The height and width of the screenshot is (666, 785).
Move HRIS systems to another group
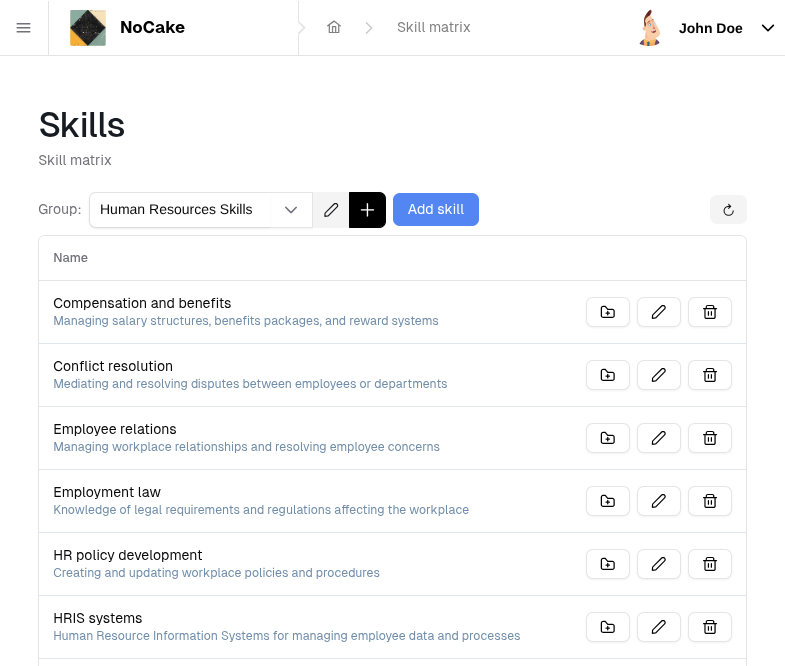(608, 627)
